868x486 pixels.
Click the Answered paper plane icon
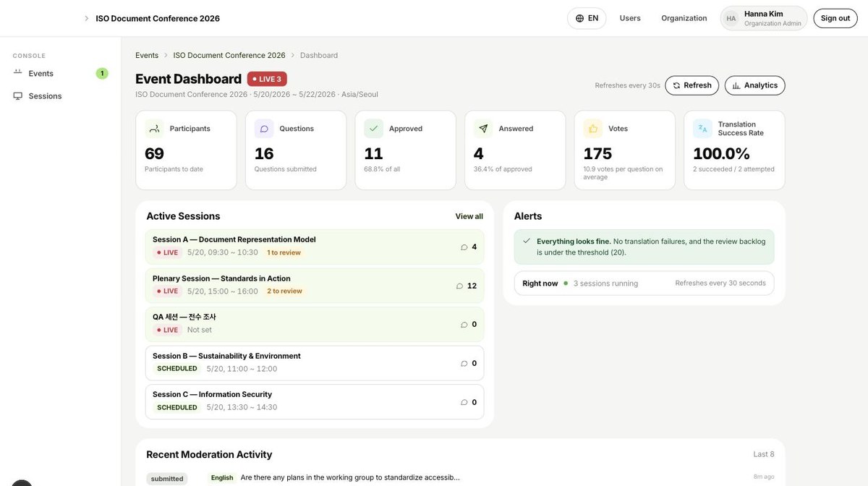click(x=483, y=129)
